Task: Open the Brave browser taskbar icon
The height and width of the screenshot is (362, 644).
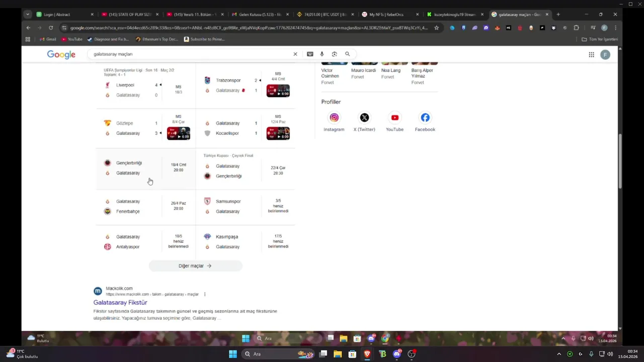Action: pos(367,354)
